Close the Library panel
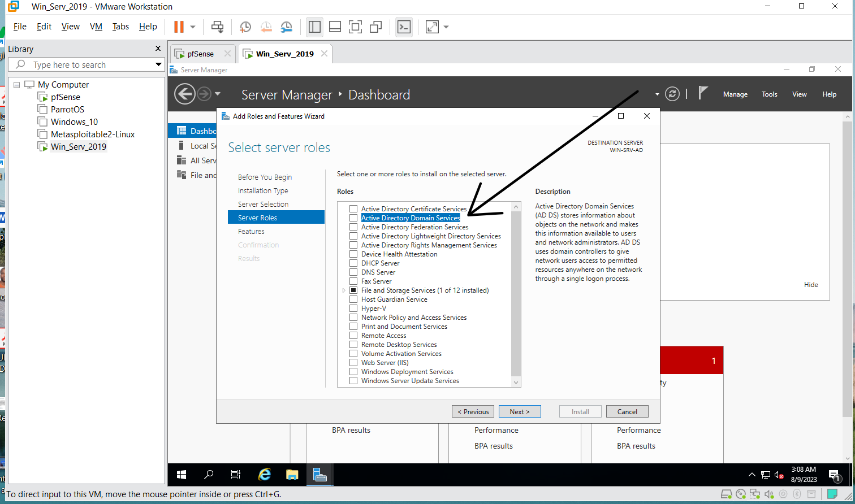The height and width of the screenshot is (504, 855). (158, 49)
